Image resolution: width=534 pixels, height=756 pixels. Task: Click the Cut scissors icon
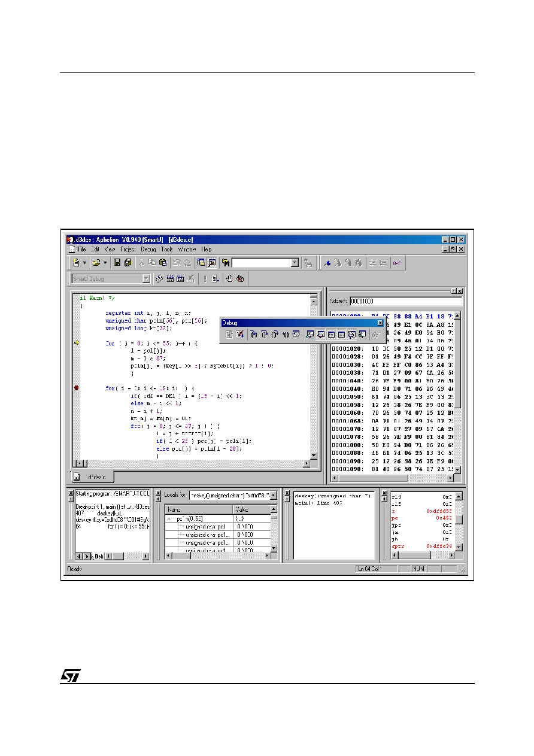142,262
